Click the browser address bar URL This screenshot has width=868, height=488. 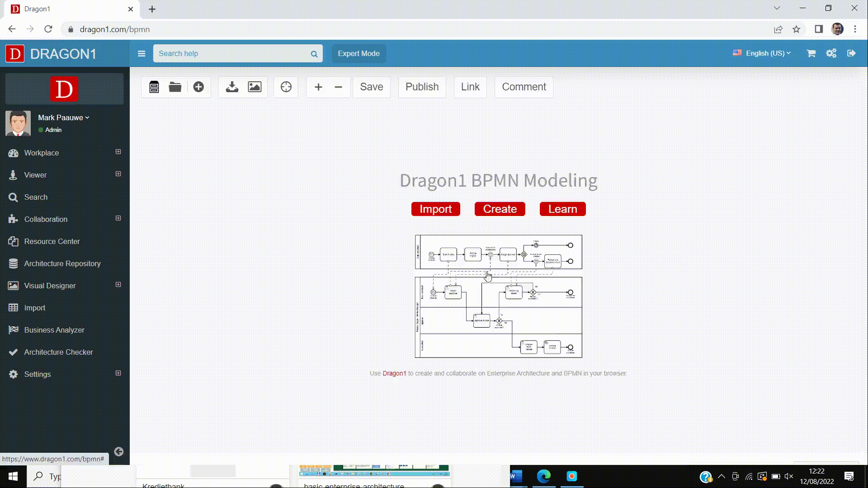tap(115, 29)
